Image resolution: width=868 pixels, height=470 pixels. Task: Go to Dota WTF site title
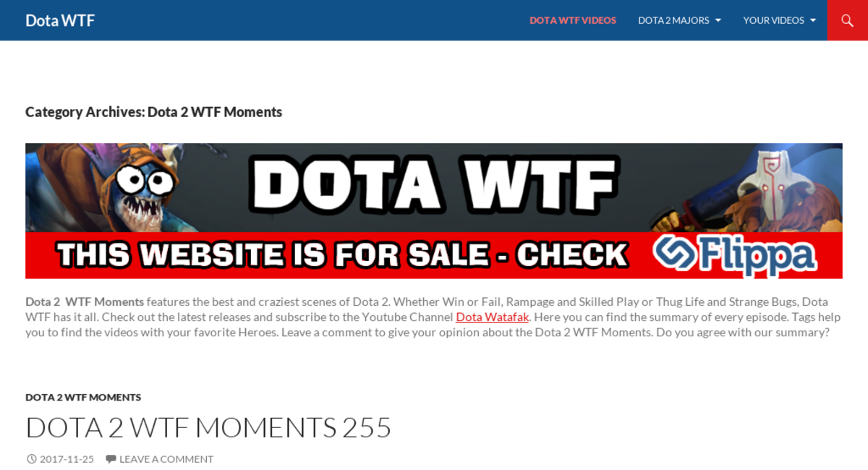60,20
